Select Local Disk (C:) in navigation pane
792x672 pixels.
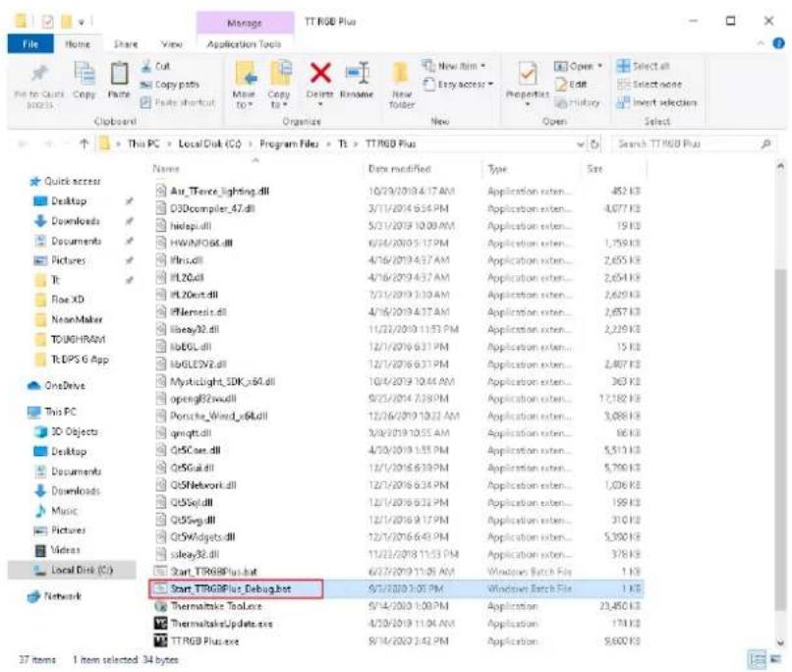click(x=82, y=570)
